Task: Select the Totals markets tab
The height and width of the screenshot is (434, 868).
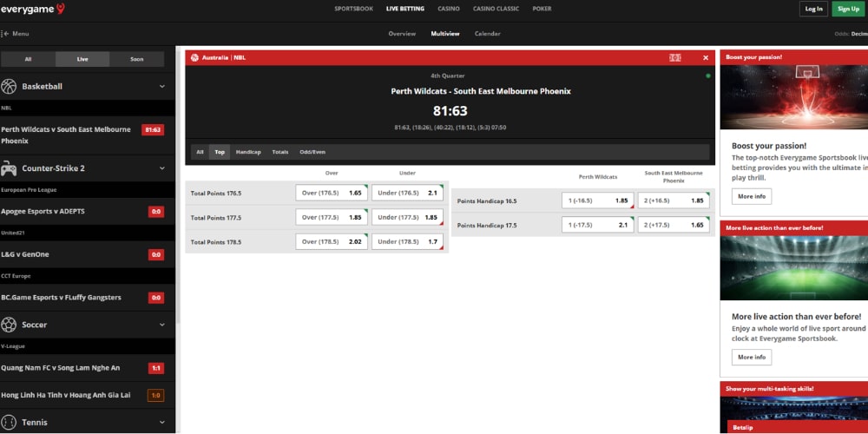Action: pyautogui.click(x=280, y=152)
